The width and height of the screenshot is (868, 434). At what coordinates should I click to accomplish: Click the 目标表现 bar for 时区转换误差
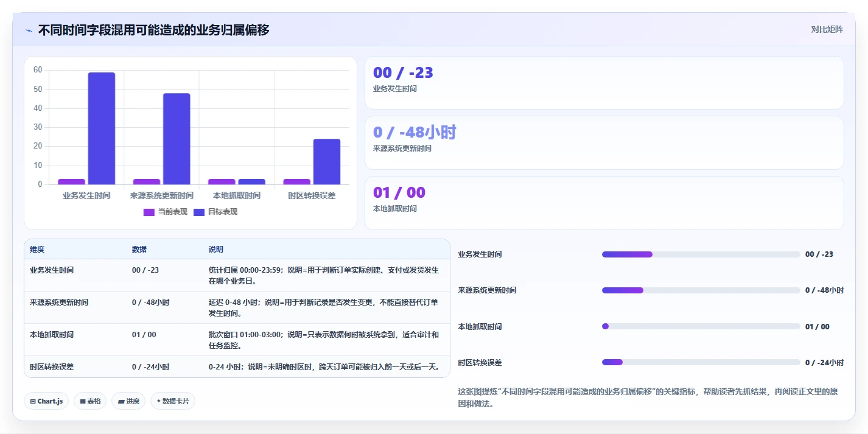(x=327, y=162)
